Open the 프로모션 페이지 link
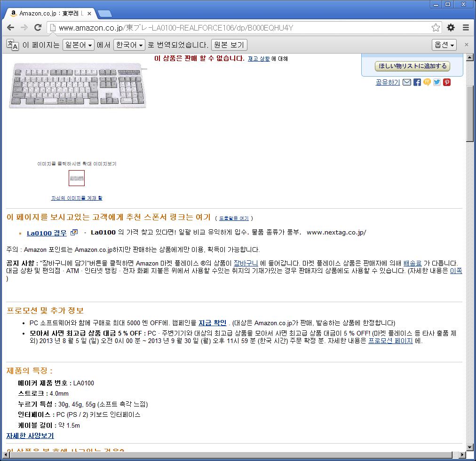476x461 pixels. [390, 341]
